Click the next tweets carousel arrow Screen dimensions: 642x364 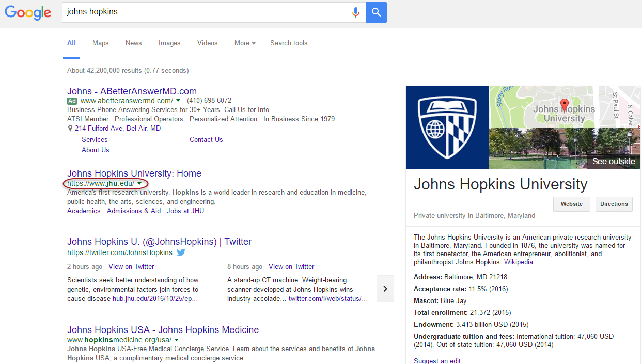[x=385, y=289]
